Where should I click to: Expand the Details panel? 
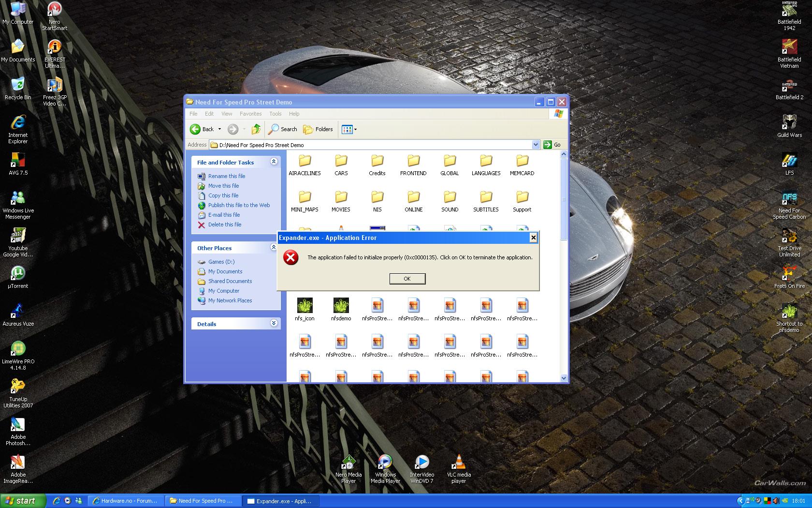(274, 323)
